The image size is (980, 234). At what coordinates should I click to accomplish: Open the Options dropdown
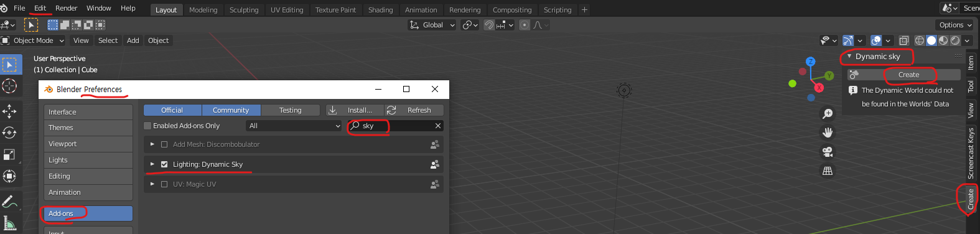pos(955,25)
